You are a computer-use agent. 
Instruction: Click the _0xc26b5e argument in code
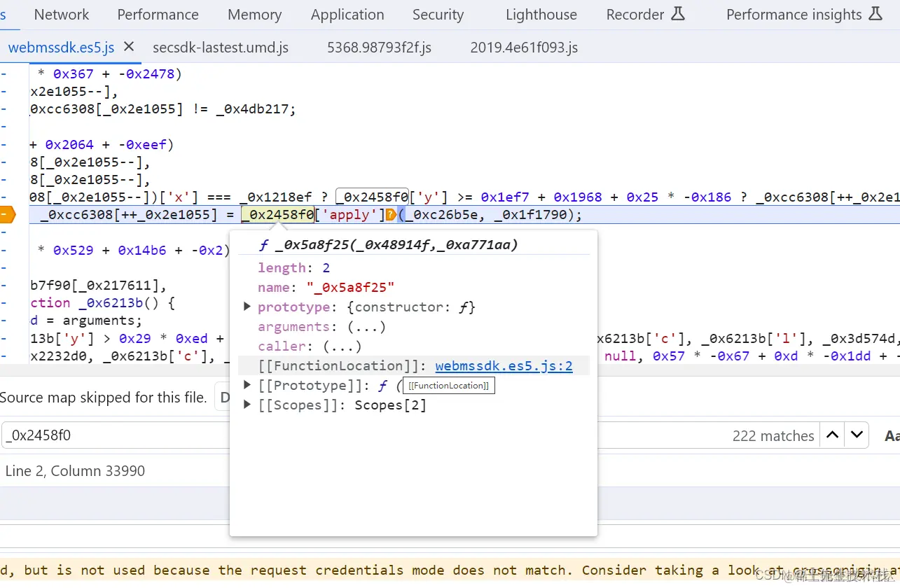(445, 215)
